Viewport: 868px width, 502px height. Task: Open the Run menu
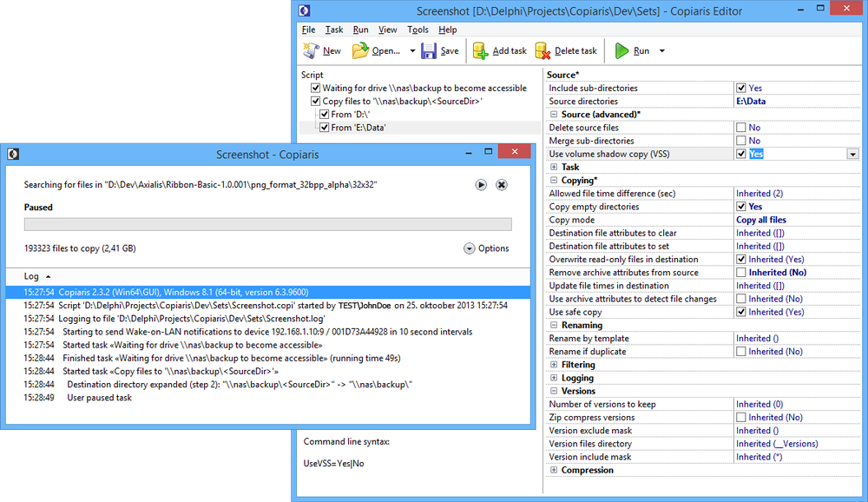[x=360, y=30]
